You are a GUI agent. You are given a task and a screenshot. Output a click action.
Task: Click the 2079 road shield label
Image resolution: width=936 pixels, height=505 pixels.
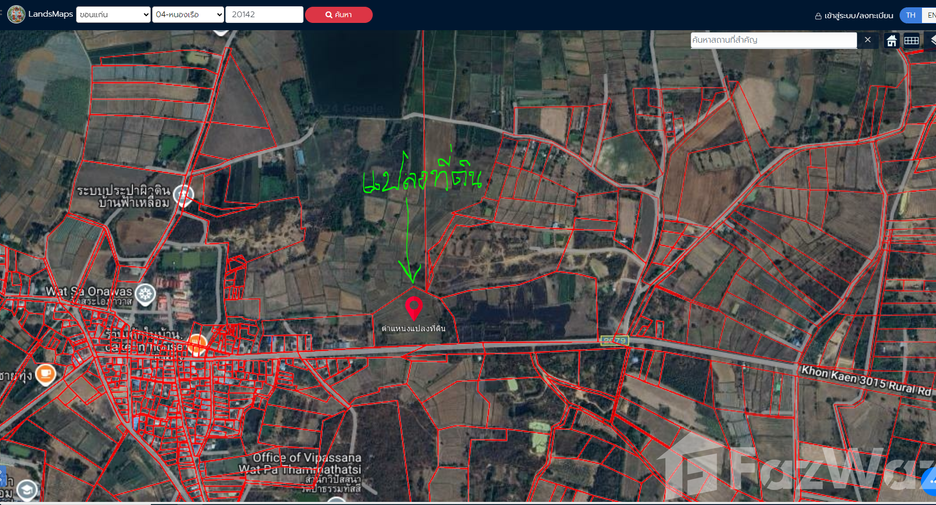615,340
